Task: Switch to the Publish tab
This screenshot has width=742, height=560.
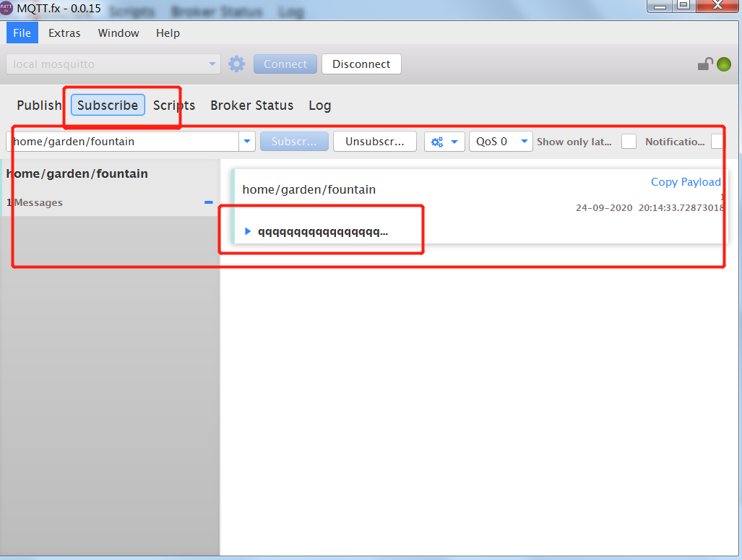Action: tap(39, 105)
